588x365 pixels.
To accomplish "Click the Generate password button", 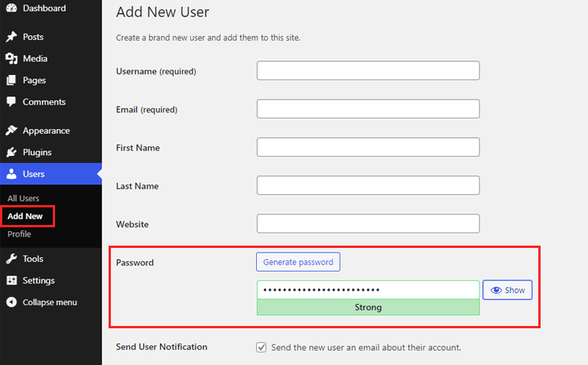I will point(298,262).
